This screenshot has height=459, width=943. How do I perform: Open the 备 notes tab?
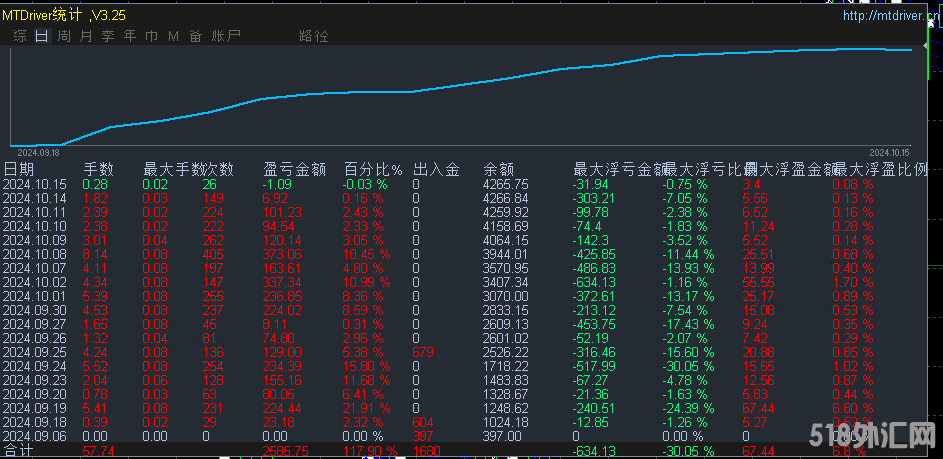195,36
